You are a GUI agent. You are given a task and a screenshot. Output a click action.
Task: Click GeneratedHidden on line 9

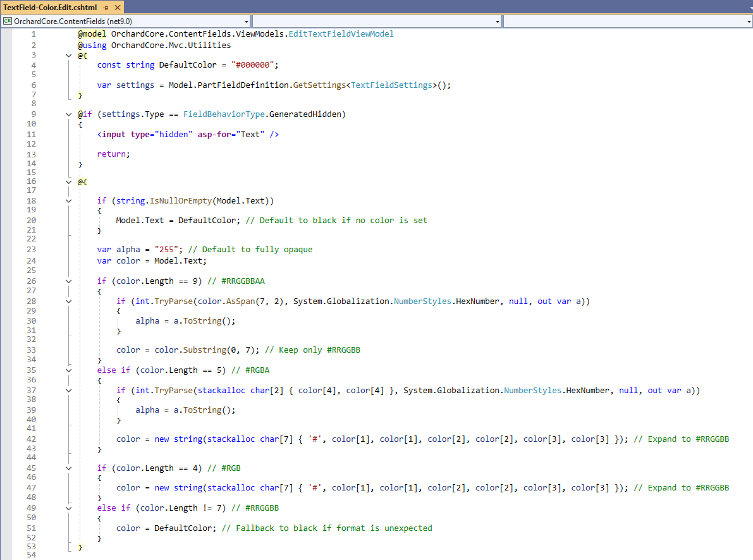(x=305, y=114)
